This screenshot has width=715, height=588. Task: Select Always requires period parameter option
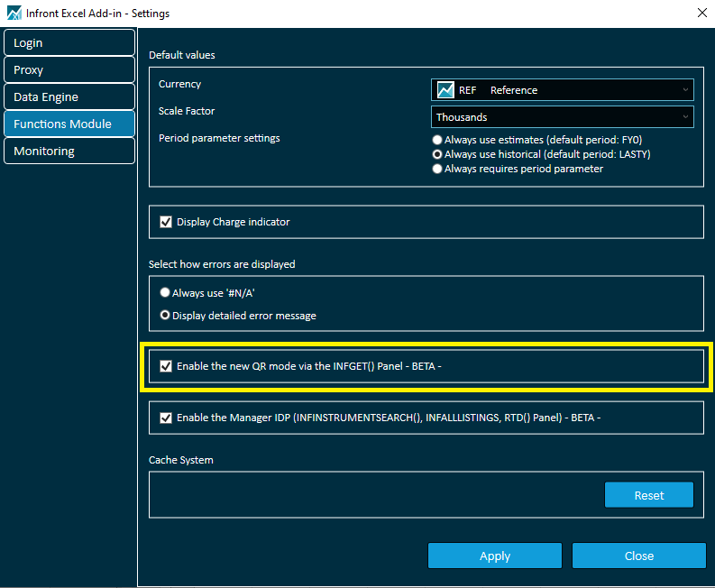click(x=438, y=170)
